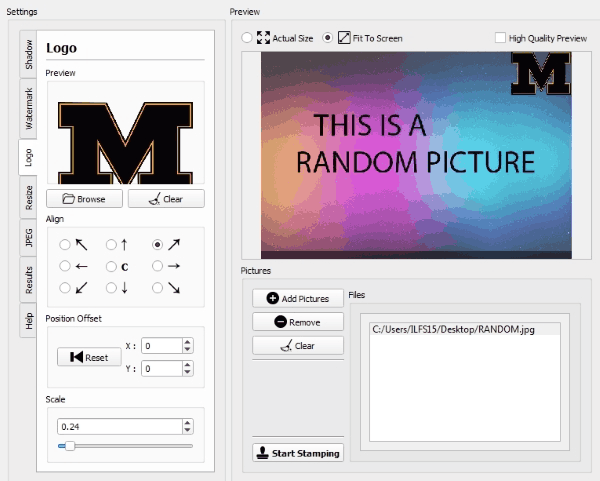Image resolution: width=600 pixels, height=481 pixels.
Task: Click the Scale value field showing 0.24
Action: click(120, 427)
